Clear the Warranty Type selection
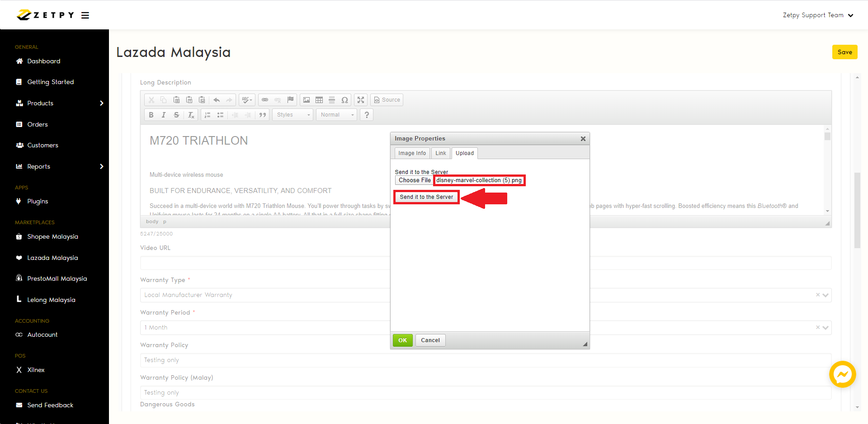868x424 pixels. [817, 295]
